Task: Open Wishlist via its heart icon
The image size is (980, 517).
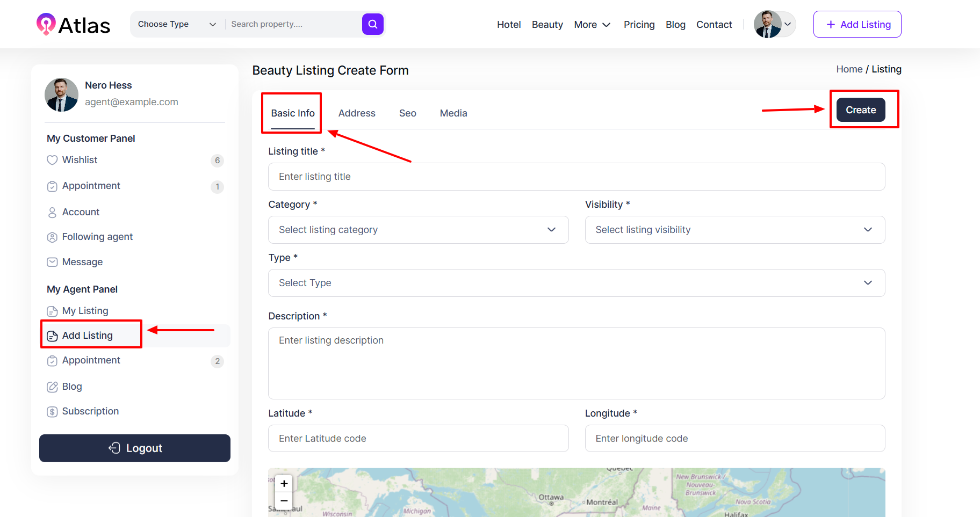Action: click(52, 160)
